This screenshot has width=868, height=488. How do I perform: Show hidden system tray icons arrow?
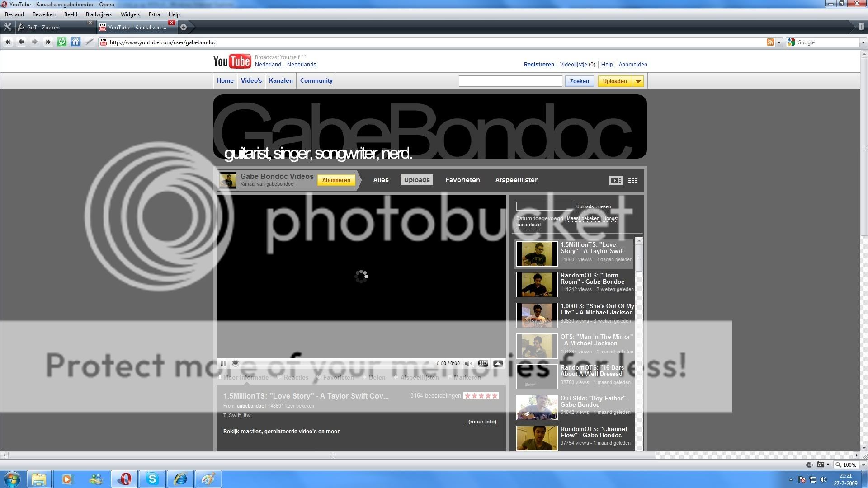click(790, 479)
